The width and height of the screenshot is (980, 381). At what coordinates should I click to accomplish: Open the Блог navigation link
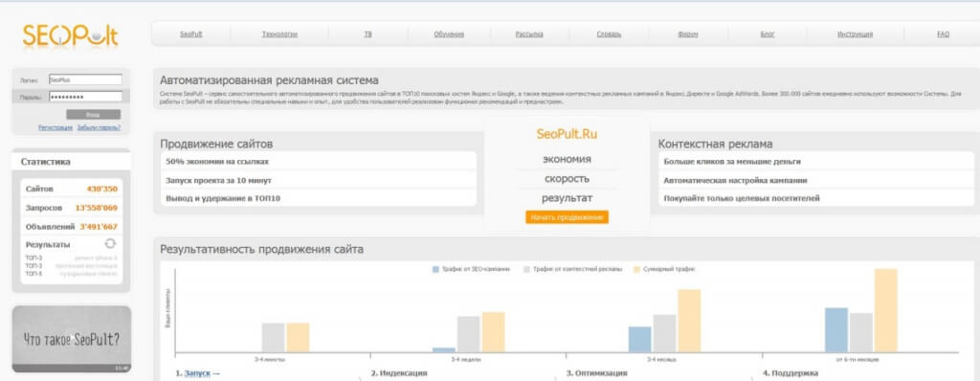pyautogui.click(x=768, y=34)
